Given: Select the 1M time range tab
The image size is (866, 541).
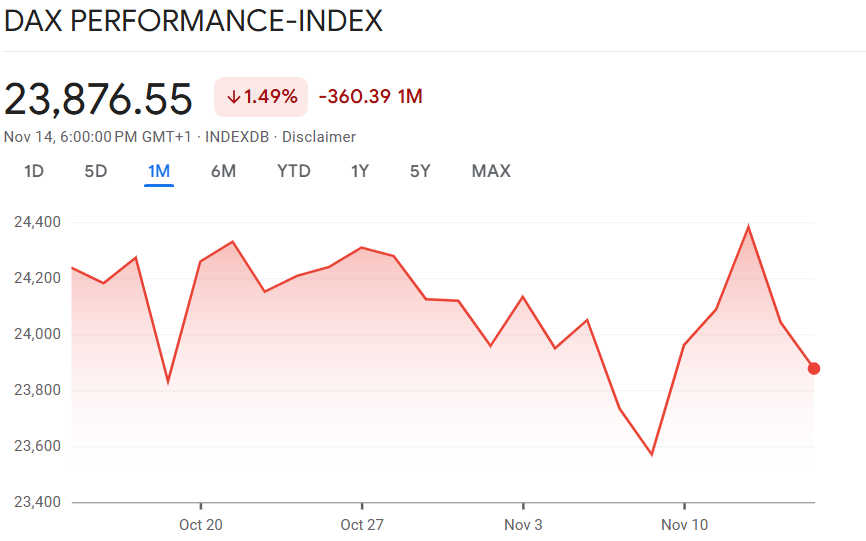Looking at the screenshot, I should (159, 171).
